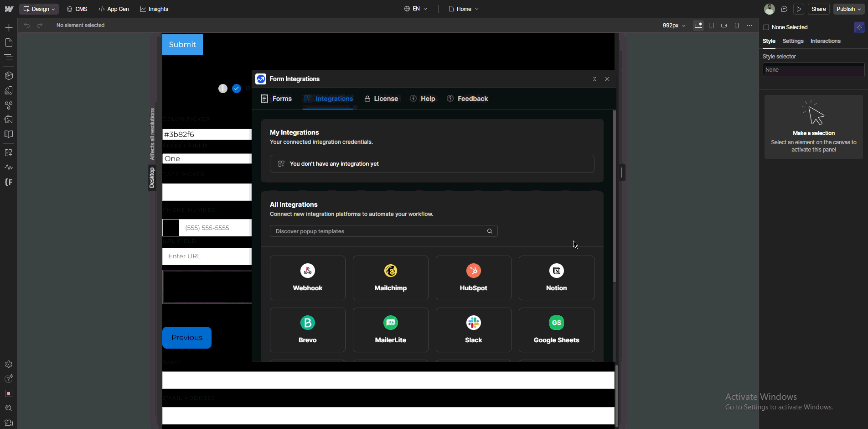Open the Assets image panel
Screen dimensions: 868x429
(9, 120)
